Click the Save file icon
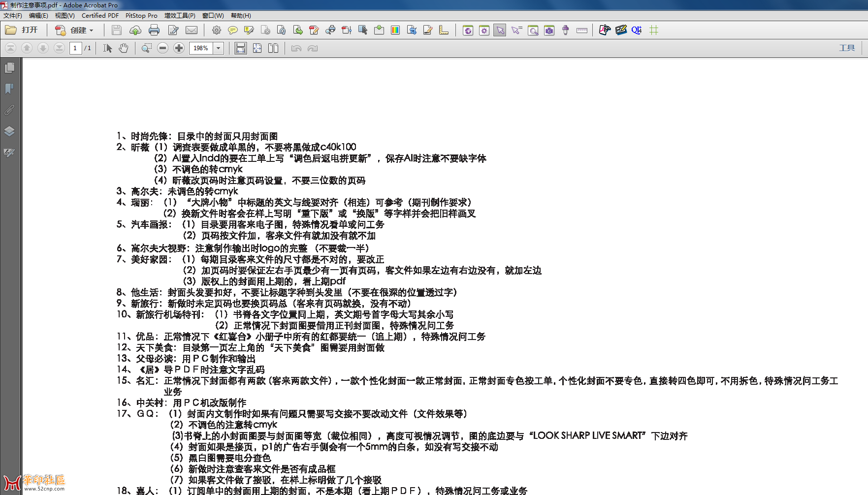The width and height of the screenshot is (868, 495). [117, 30]
